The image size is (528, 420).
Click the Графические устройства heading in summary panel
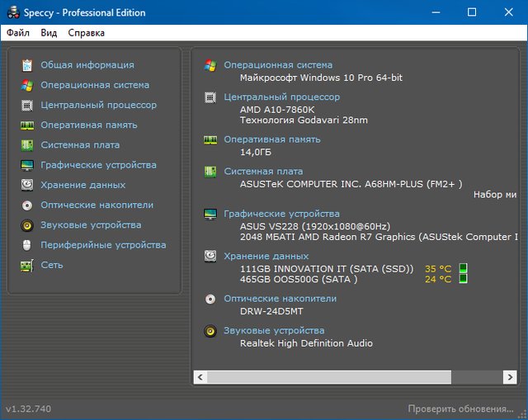coord(281,214)
